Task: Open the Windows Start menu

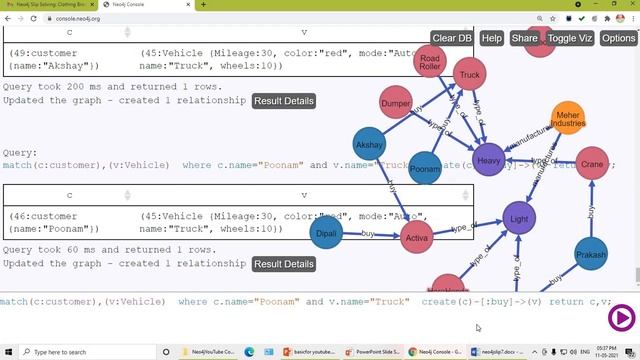Action: click(x=8, y=351)
